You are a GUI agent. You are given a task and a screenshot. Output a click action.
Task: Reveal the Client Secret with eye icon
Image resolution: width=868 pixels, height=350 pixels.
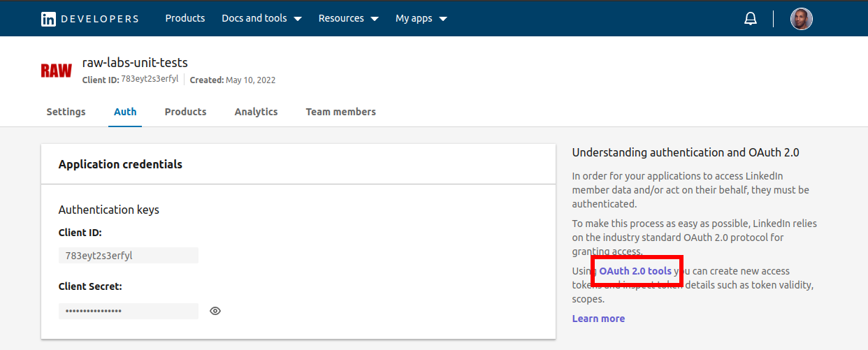215,311
